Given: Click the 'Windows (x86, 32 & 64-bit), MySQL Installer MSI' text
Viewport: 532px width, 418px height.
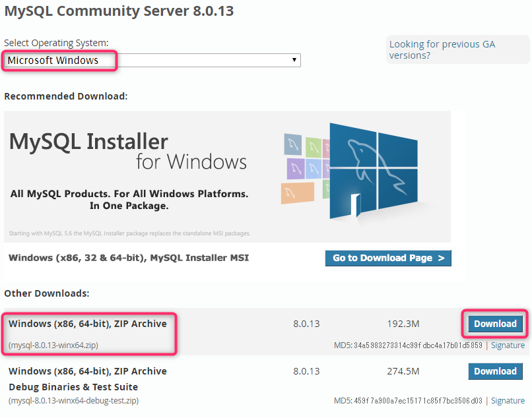Looking at the screenshot, I should click(129, 258).
